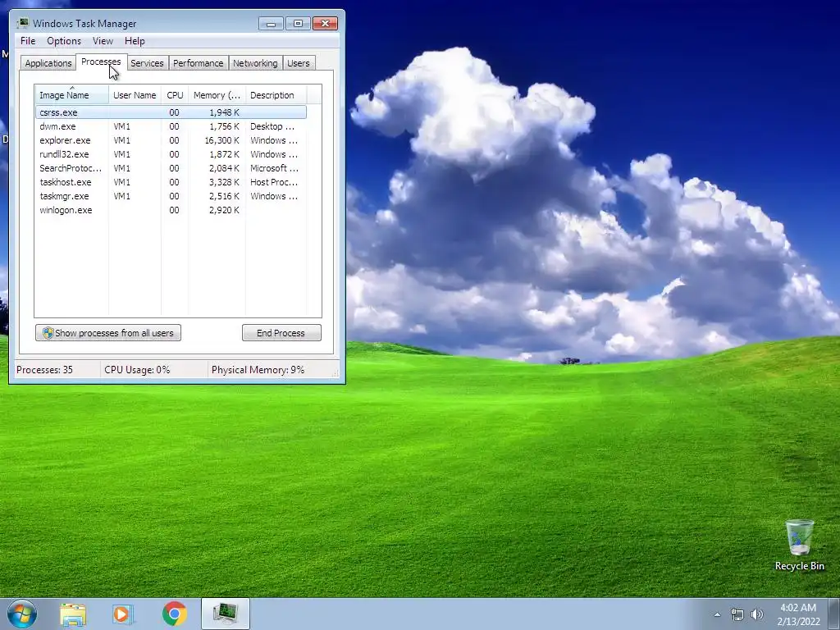This screenshot has height=630, width=840.
Task: Click Processes: 35 in status bar
Action: coord(44,370)
